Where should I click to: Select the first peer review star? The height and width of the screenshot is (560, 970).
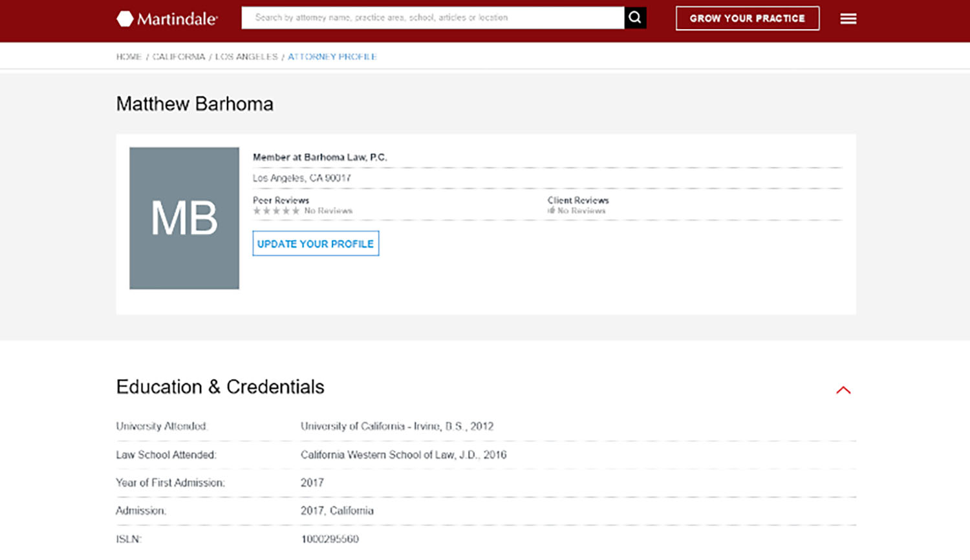pos(256,210)
